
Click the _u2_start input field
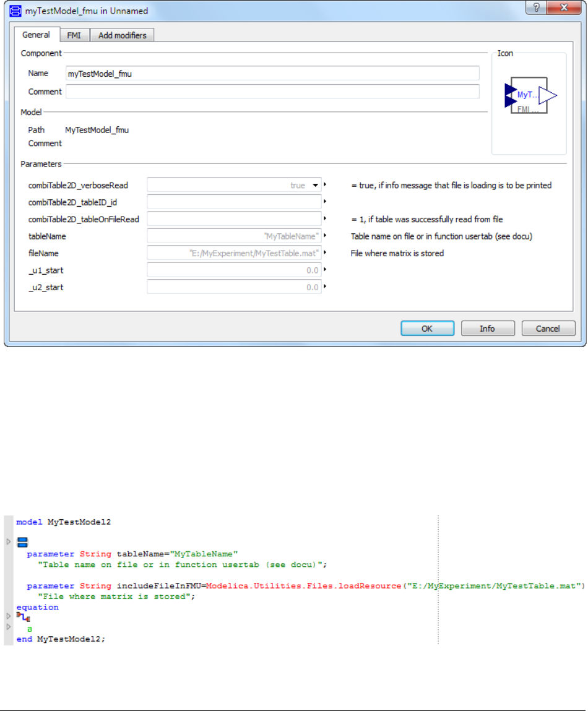pos(234,287)
